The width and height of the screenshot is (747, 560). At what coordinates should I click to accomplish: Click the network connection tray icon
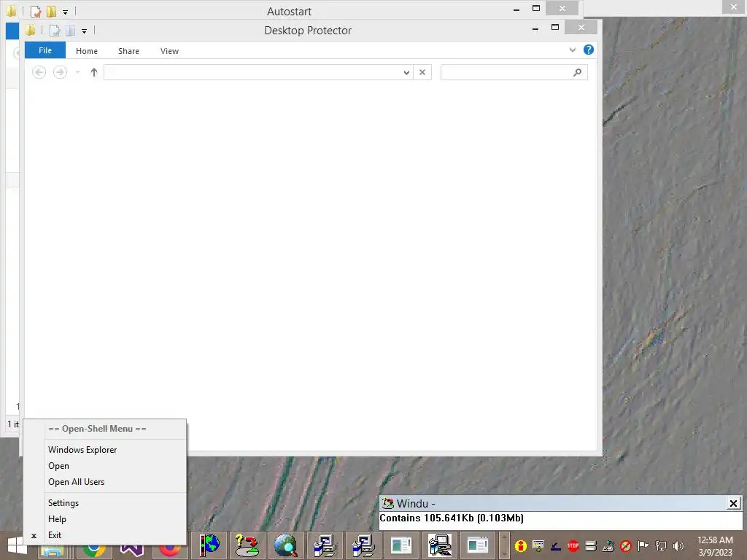pyautogui.click(x=661, y=545)
